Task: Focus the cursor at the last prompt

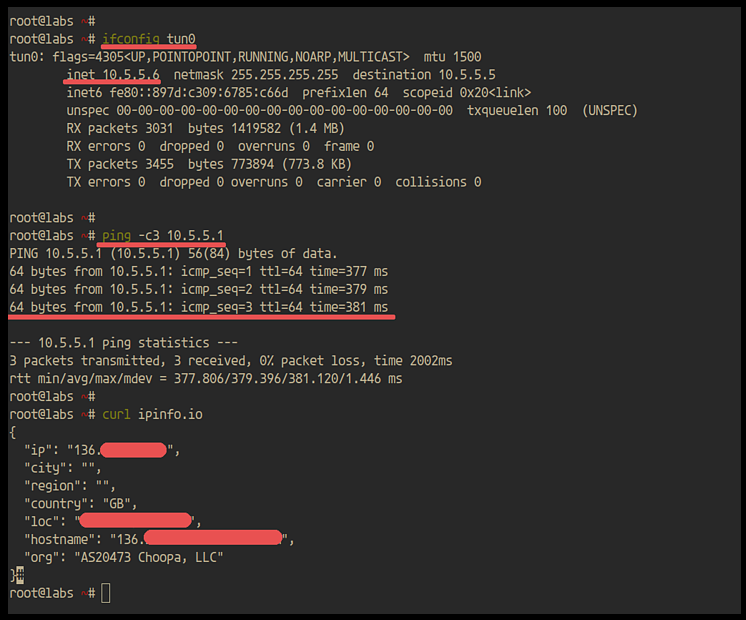Action: coord(106,593)
